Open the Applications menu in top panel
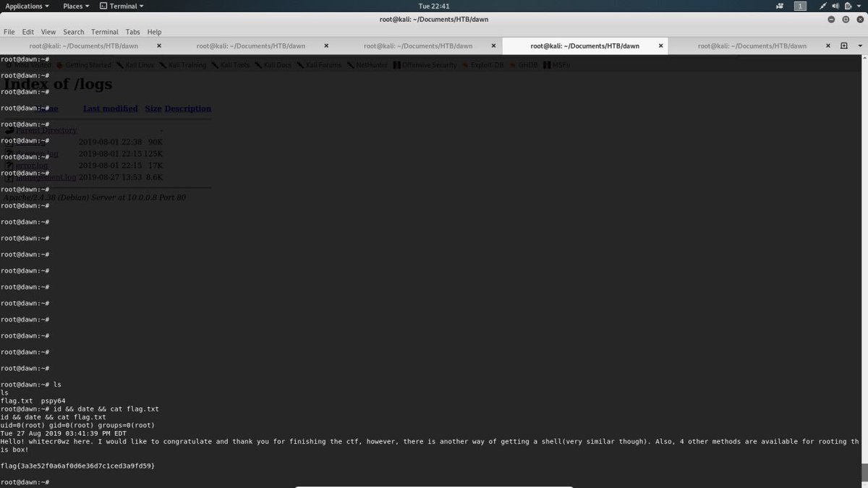Image resolution: width=868 pixels, height=488 pixels. point(27,6)
